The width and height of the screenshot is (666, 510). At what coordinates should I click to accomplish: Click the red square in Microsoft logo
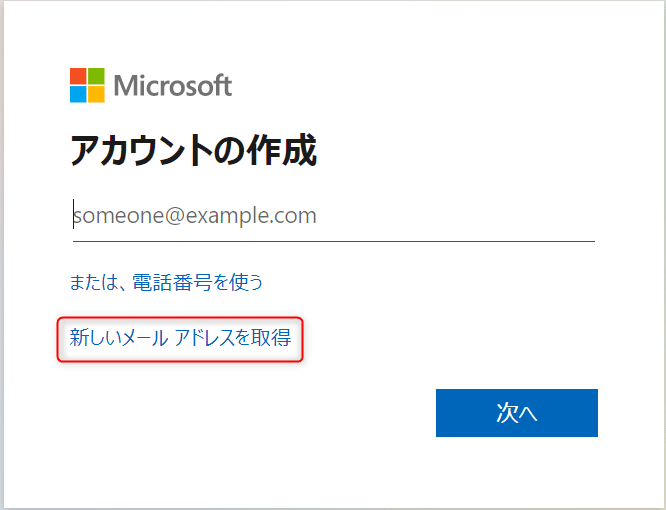pos(78,77)
